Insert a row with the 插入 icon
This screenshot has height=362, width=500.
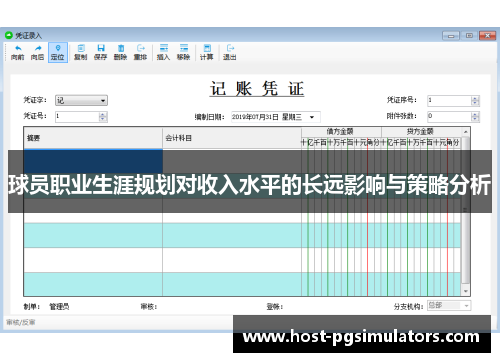click(x=163, y=48)
